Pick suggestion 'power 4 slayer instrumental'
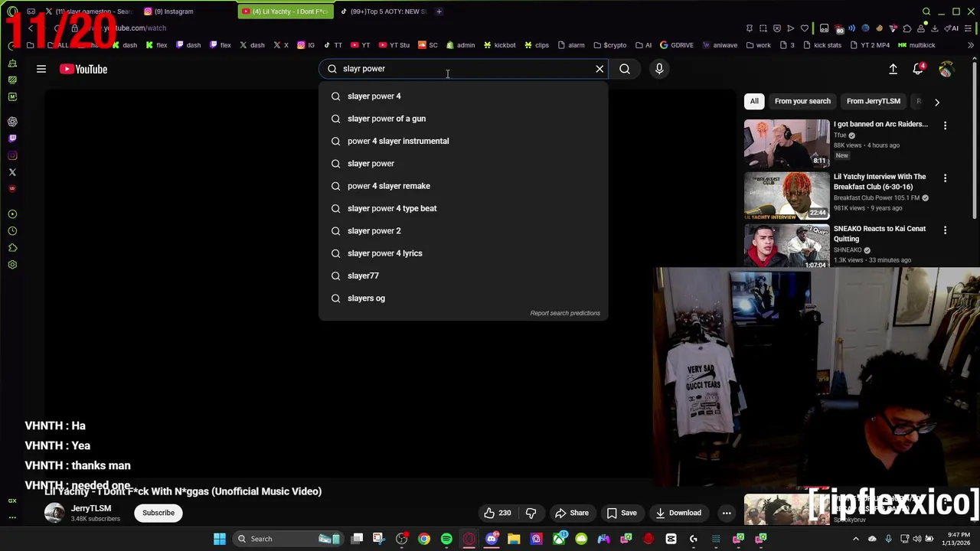This screenshot has width=980, height=551. [463, 141]
